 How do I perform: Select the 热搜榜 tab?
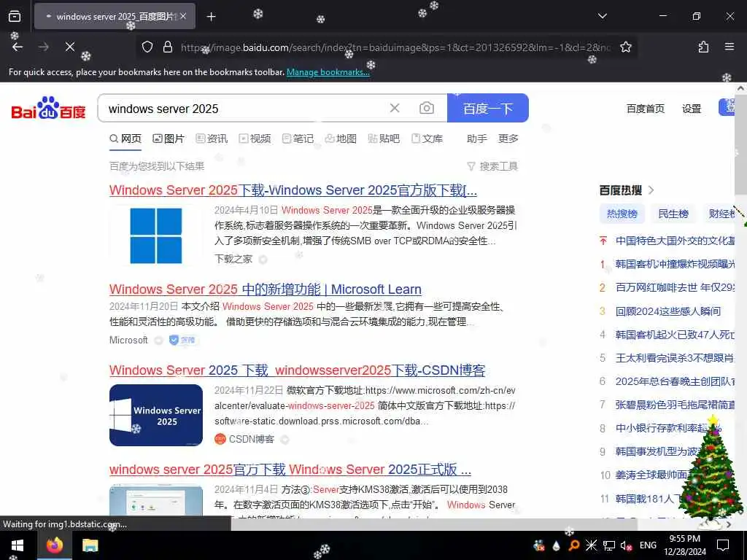[622, 214]
